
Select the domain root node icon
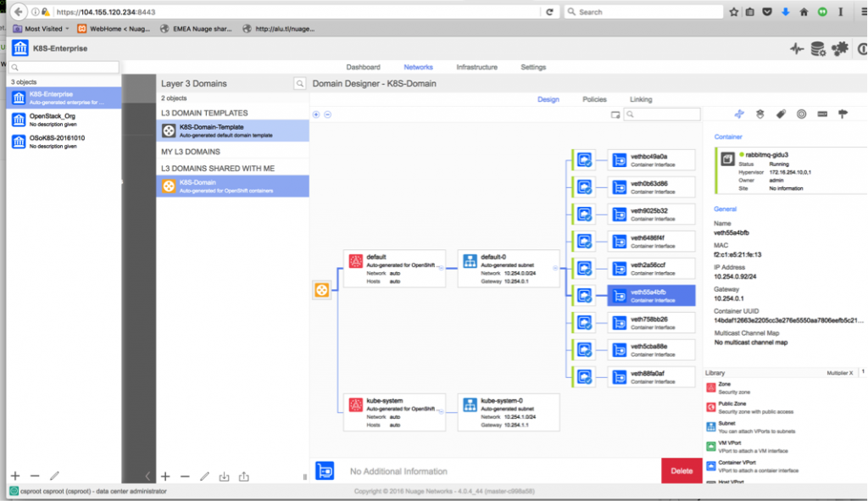coord(321,290)
